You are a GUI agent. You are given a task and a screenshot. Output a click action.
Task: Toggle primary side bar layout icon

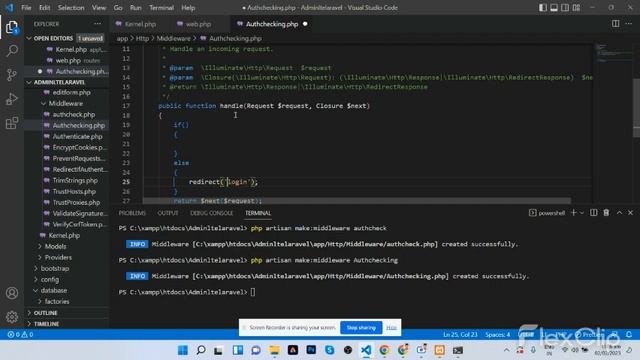pos(543,7)
